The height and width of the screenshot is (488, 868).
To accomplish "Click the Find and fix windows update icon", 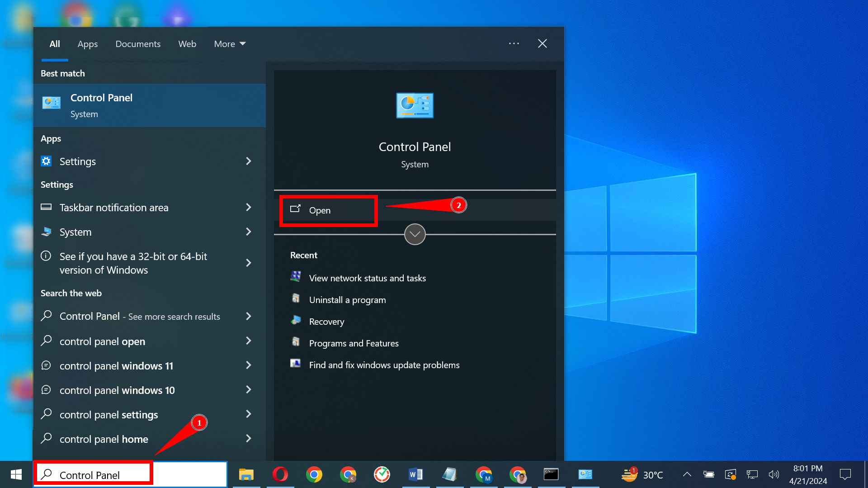I will [x=296, y=364].
